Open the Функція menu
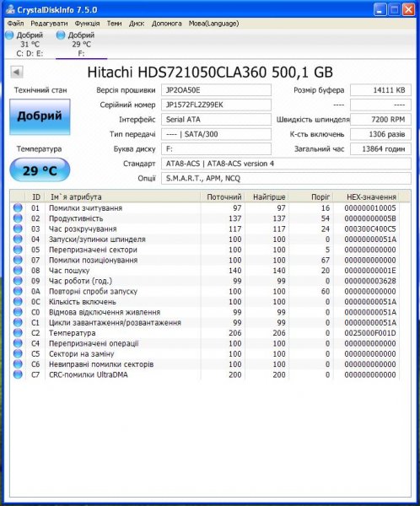Image resolution: width=420 pixels, height=506 pixels. pos(87,24)
